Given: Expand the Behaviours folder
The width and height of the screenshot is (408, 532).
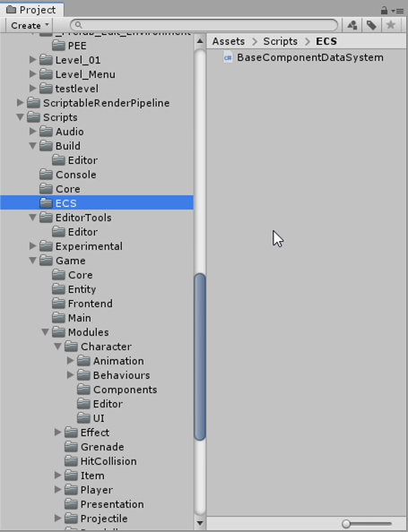Looking at the screenshot, I should click(x=70, y=375).
